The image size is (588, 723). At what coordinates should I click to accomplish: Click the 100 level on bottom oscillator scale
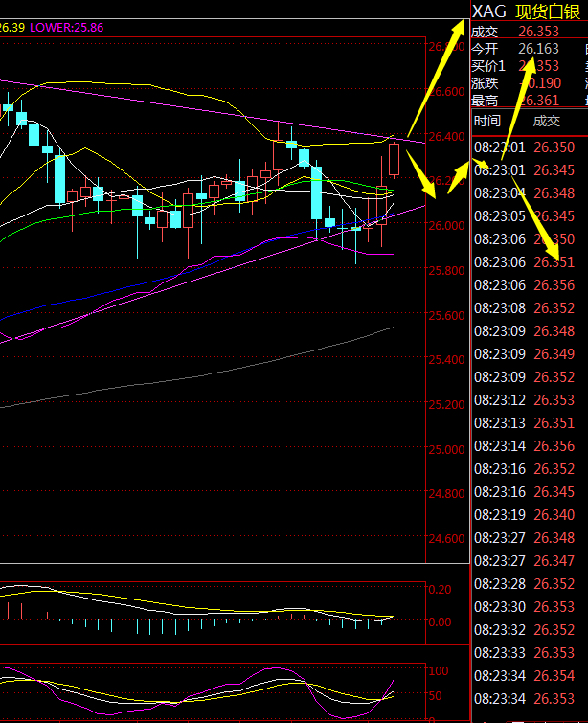coord(439,671)
